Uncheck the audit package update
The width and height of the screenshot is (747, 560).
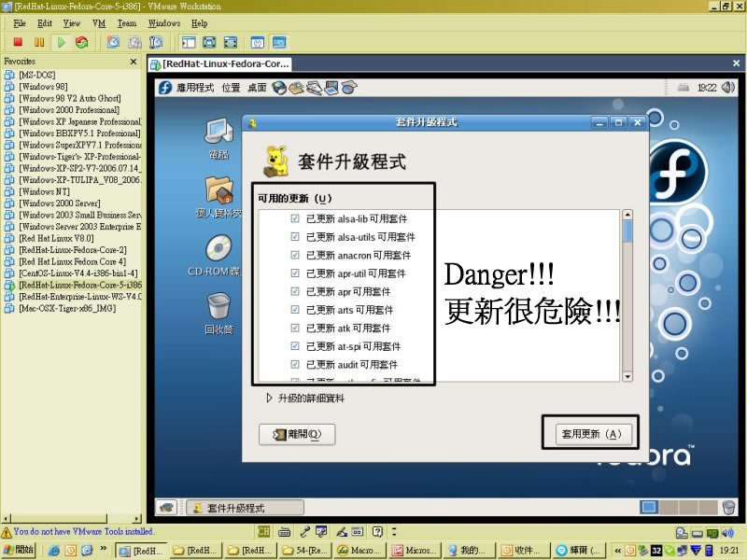coord(295,364)
